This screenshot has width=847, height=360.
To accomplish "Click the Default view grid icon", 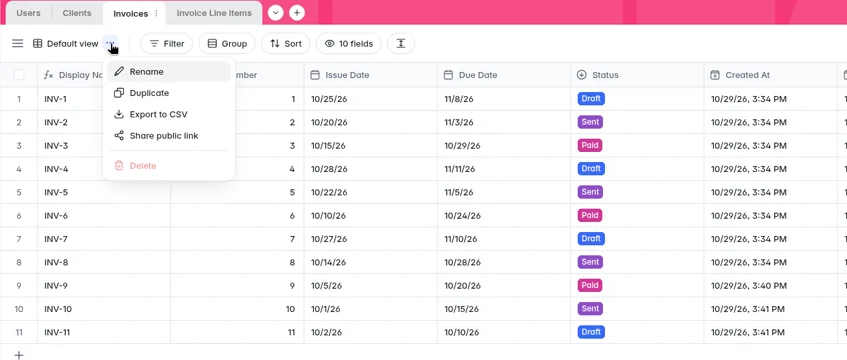I will 37,44.
